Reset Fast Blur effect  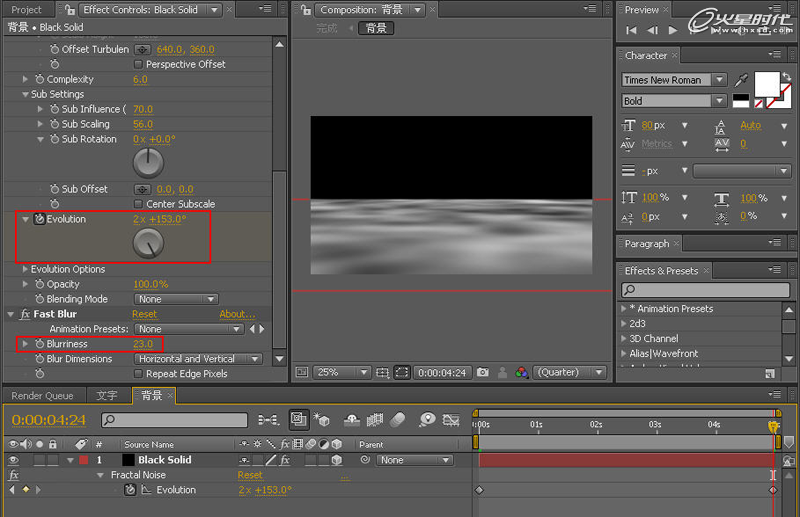tap(144, 314)
